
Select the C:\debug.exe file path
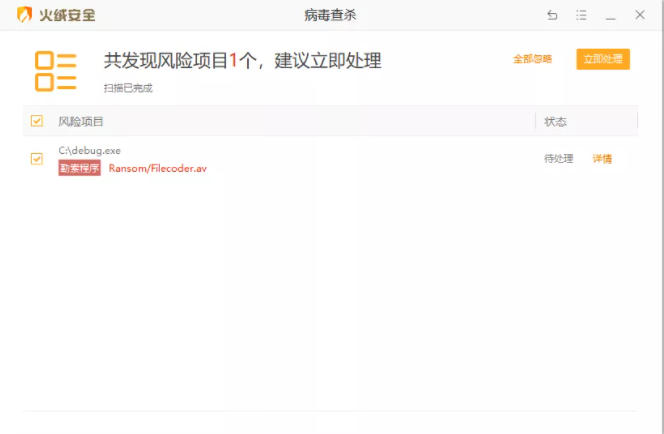click(x=89, y=150)
